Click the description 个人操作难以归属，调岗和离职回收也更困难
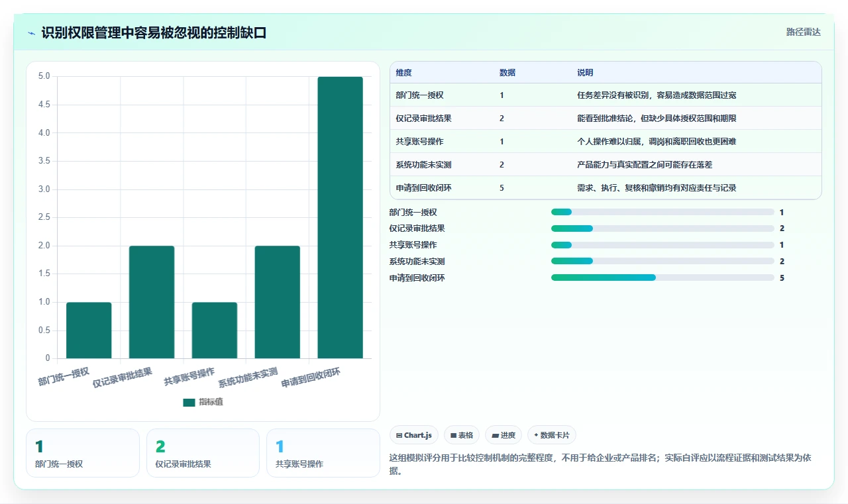This screenshot has height=504, width=848. click(x=657, y=141)
